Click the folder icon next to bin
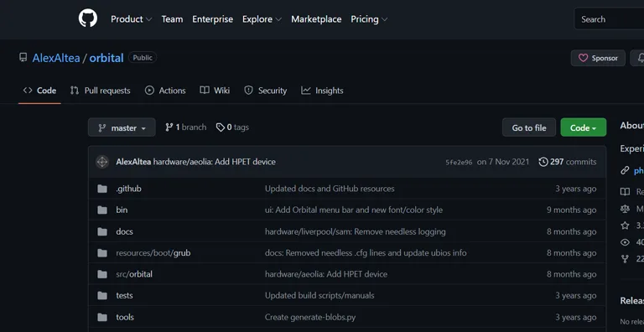Screen dimensions: 644x332 click(x=102, y=210)
